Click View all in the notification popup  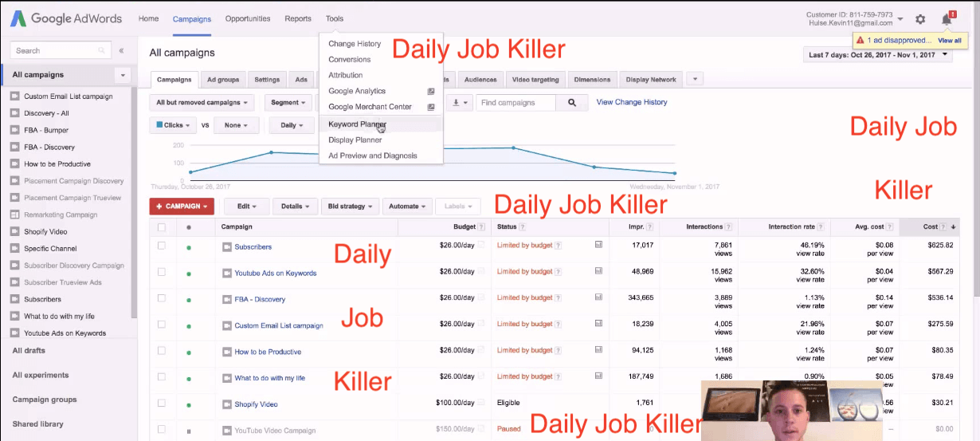[950, 40]
